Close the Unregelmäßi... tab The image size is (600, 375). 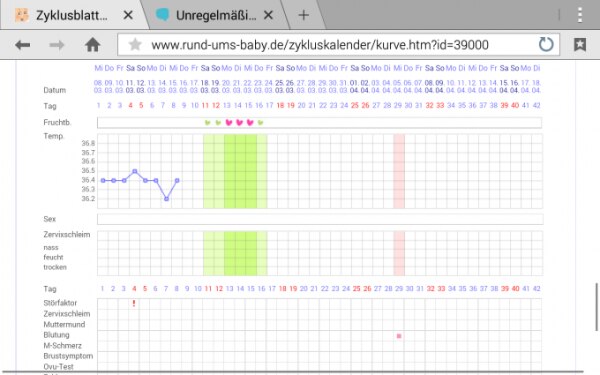point(268,15)
